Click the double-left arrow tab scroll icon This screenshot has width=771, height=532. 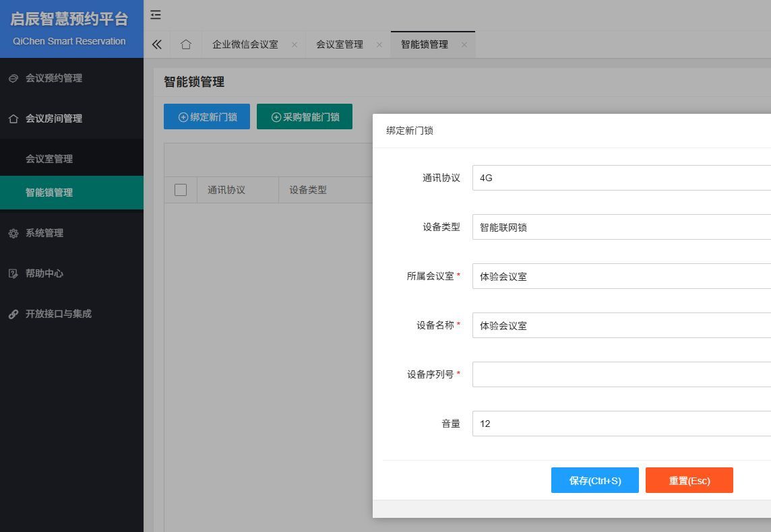coord(157,44)
